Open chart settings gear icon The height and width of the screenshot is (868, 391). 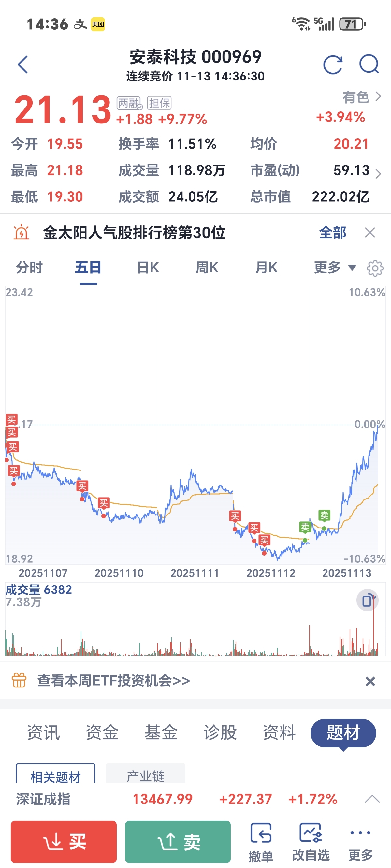pos(375,268)
